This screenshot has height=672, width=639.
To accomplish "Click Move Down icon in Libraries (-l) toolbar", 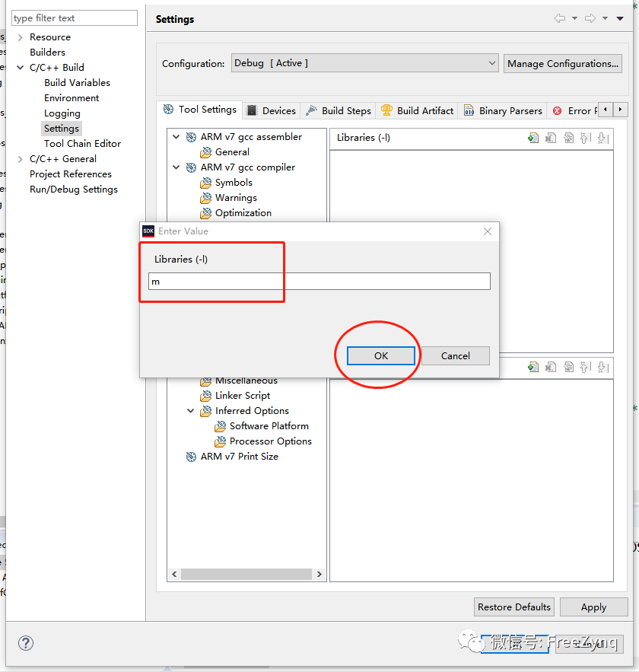I will tap(602, 138).
